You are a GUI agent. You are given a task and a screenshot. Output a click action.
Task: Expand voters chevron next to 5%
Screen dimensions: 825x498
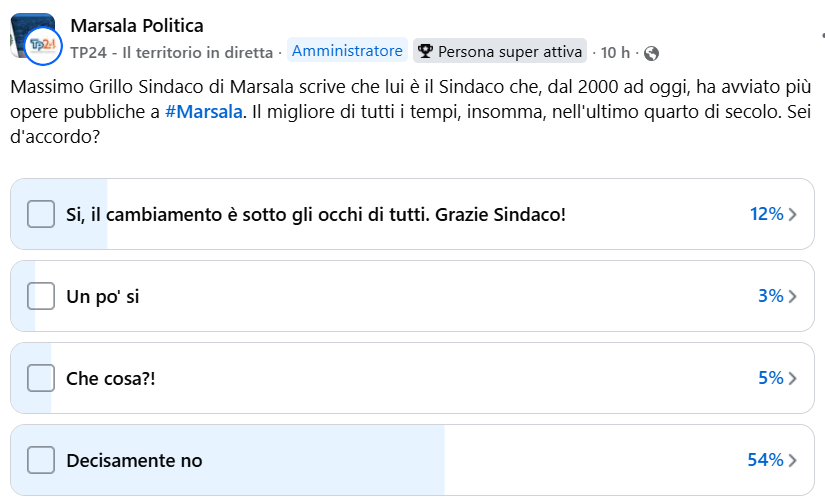(x=793, y=378)
